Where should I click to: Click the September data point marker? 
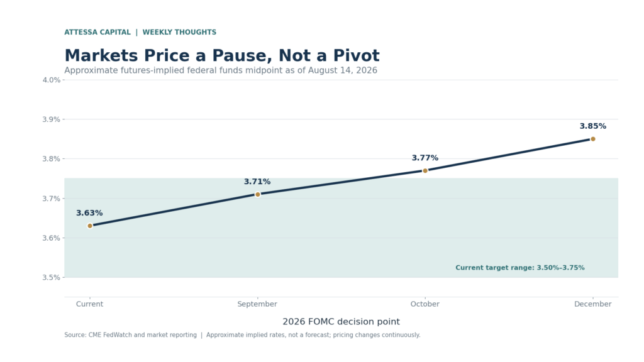coord(257,195)
